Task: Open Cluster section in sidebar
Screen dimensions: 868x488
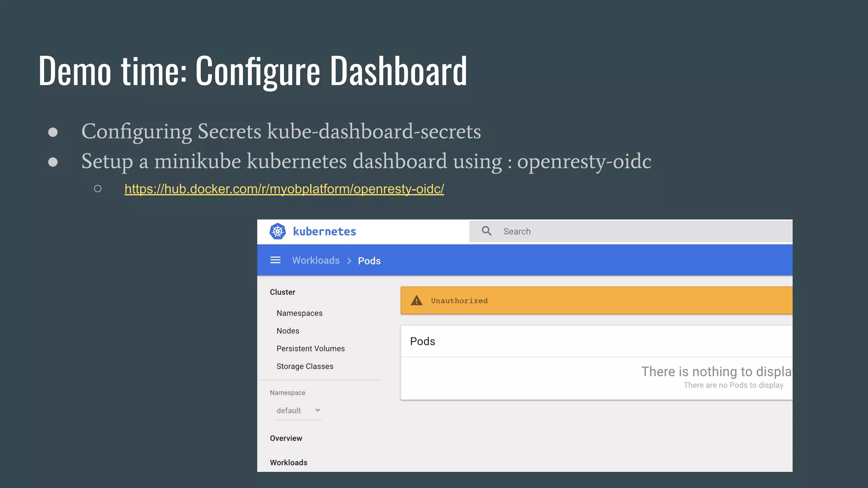Action: [282, 292]
